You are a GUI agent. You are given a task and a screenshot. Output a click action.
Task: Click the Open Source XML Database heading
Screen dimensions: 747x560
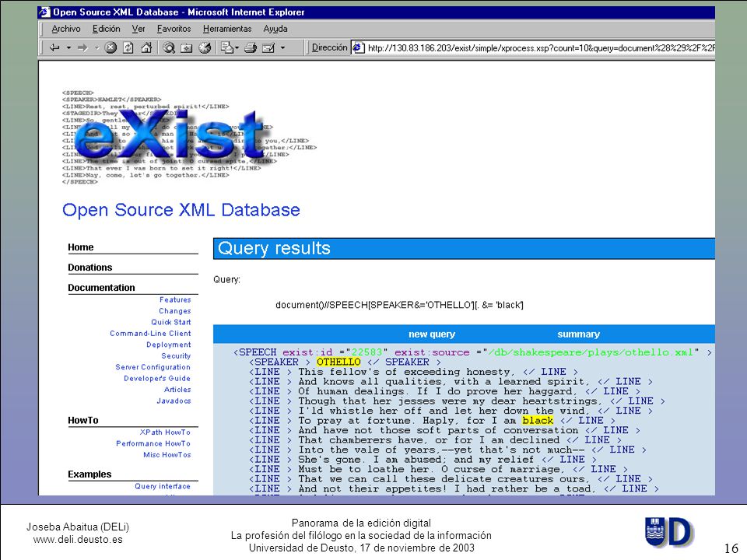181,210
